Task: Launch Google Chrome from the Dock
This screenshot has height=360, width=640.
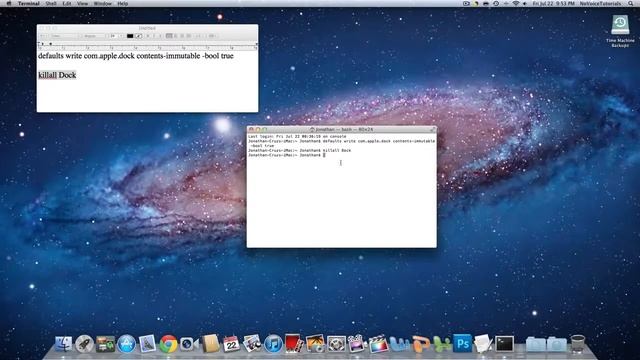Action: tap(168, 344)
